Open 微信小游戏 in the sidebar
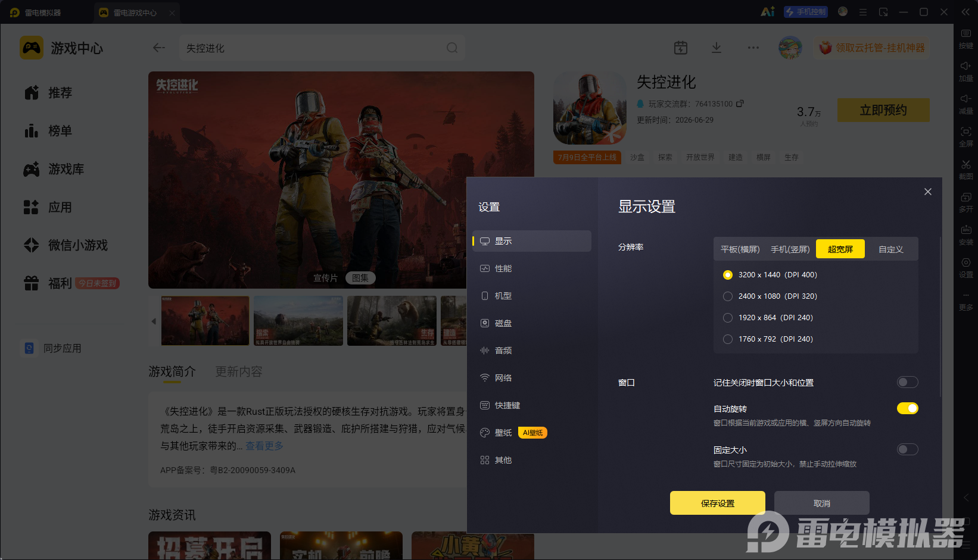The height and width of the screenshot is (560, 978). [x=66, y=245]
